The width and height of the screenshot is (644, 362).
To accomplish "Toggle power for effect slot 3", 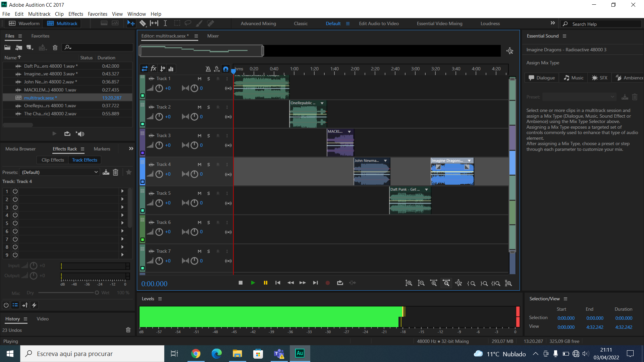I will (x=15, y=207).
